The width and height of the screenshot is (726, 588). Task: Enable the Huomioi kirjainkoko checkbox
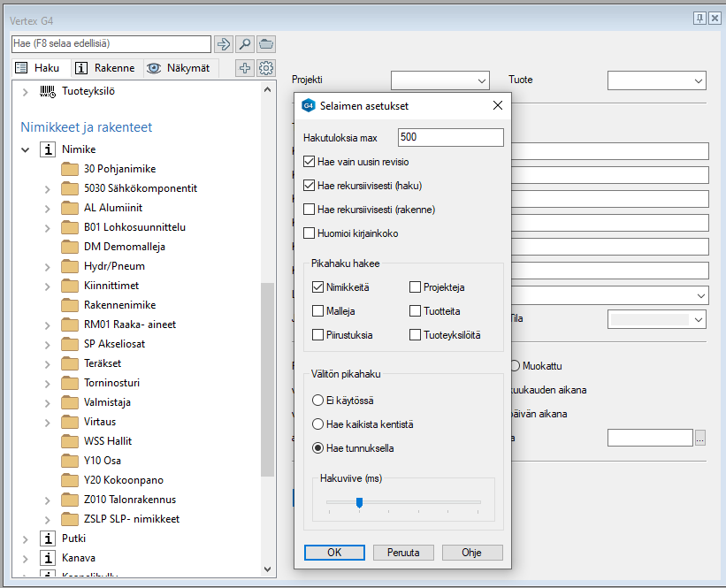(309, 233)
